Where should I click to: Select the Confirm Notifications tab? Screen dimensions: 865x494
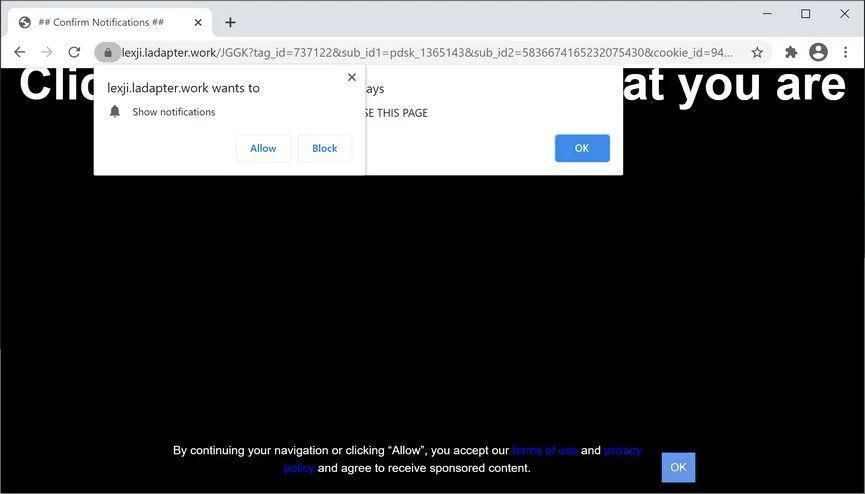click(110, 22)
